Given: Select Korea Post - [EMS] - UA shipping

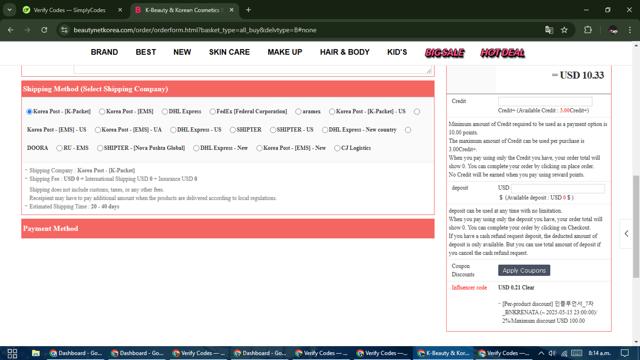Looking at the screenshot, I should [x=98, y=130].
